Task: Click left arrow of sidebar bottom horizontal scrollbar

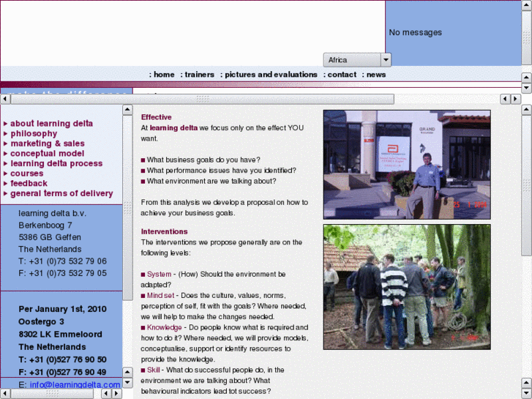Action: point(5,394)
